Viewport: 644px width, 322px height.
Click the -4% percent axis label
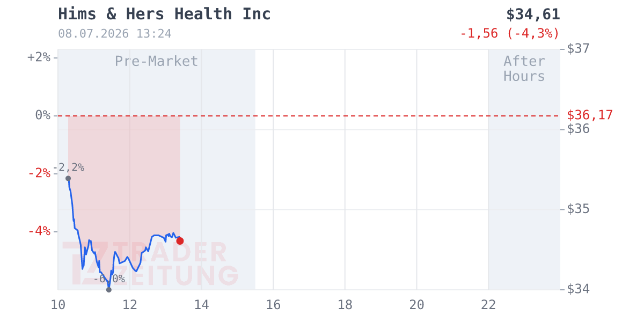[39, 231]
